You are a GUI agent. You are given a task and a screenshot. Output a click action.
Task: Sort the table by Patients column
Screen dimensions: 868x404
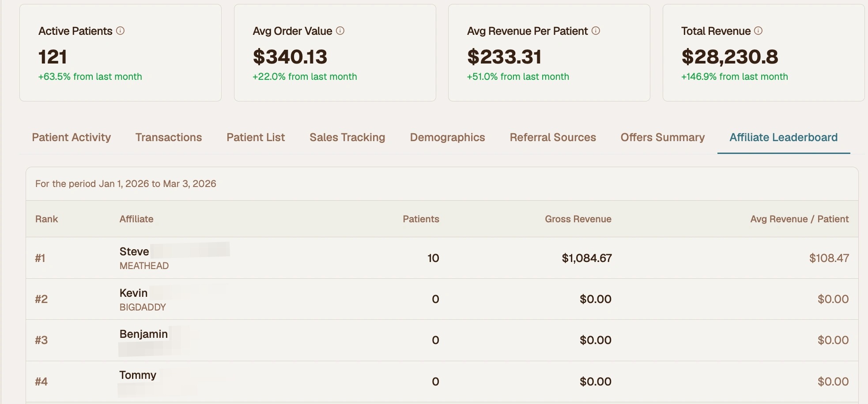[421, 219]
